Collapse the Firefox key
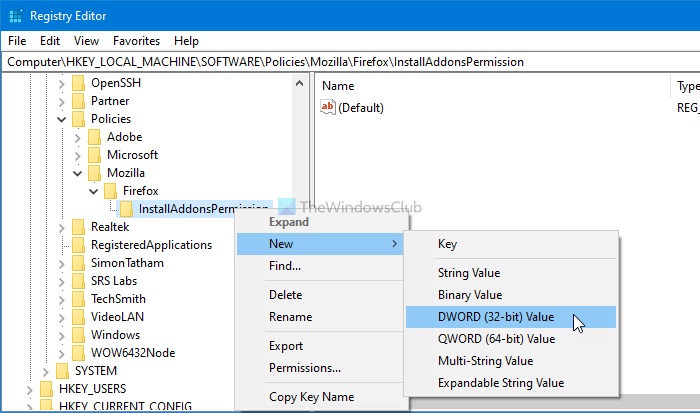The height and width of the screenshot is (413, 700). coord(94,192)
